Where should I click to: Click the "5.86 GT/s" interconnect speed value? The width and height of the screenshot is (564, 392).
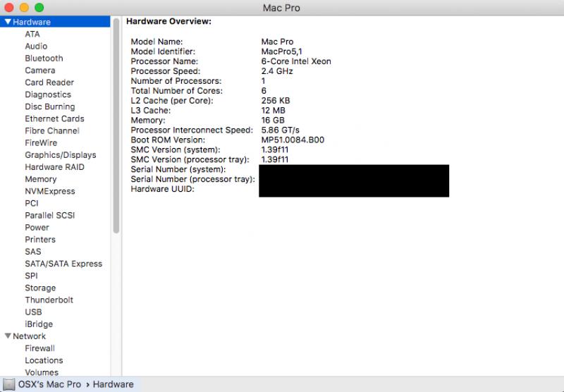pyautogui.click(x=280, y=130)
